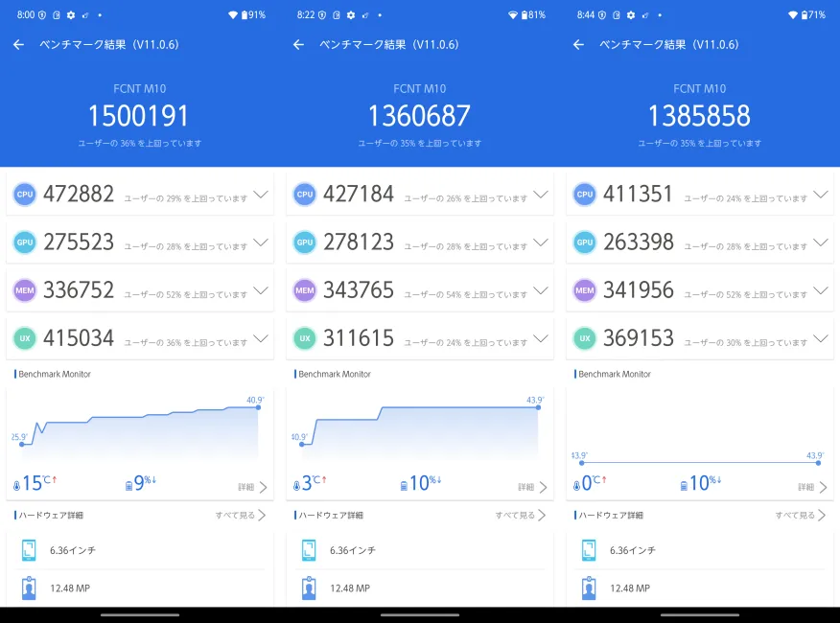840x623 pixels.
Task: Tap the MEM score value 343765
Action: tap(359, 290)
